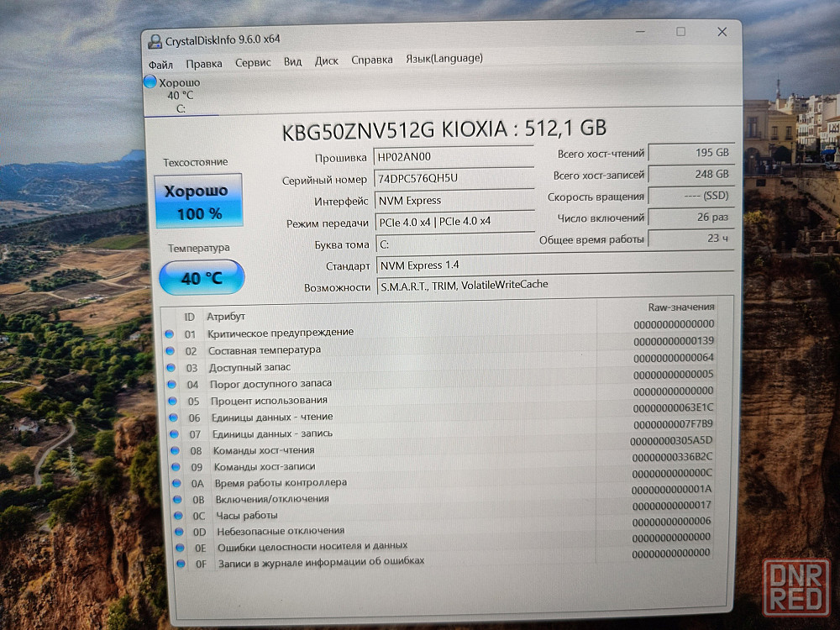
Task: Click status dot for 06 Единицы данных - чтение
Action: 174,417
